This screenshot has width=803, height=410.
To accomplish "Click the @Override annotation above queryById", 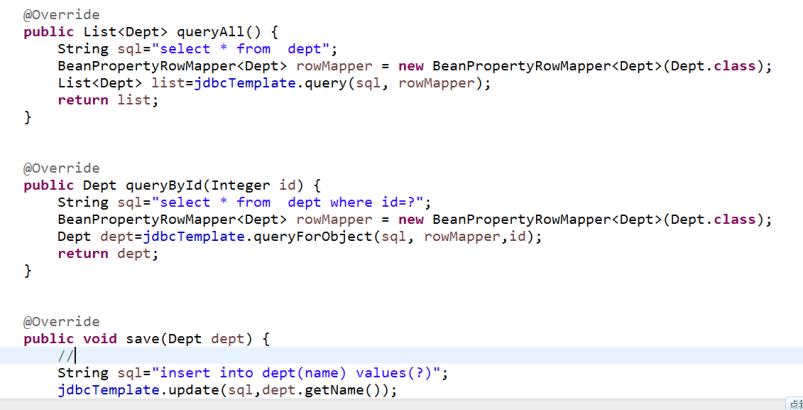I will (x=61, y=168).
